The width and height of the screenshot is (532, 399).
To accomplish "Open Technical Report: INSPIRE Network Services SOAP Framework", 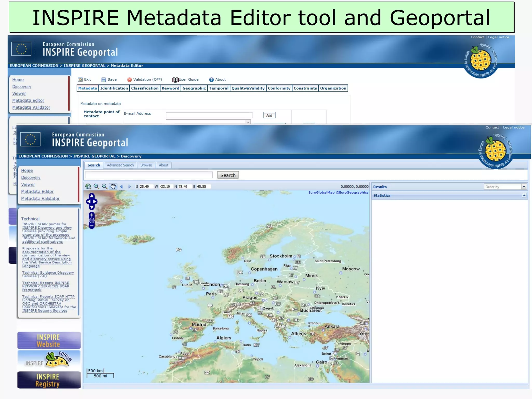I will [x=46, y=286].
